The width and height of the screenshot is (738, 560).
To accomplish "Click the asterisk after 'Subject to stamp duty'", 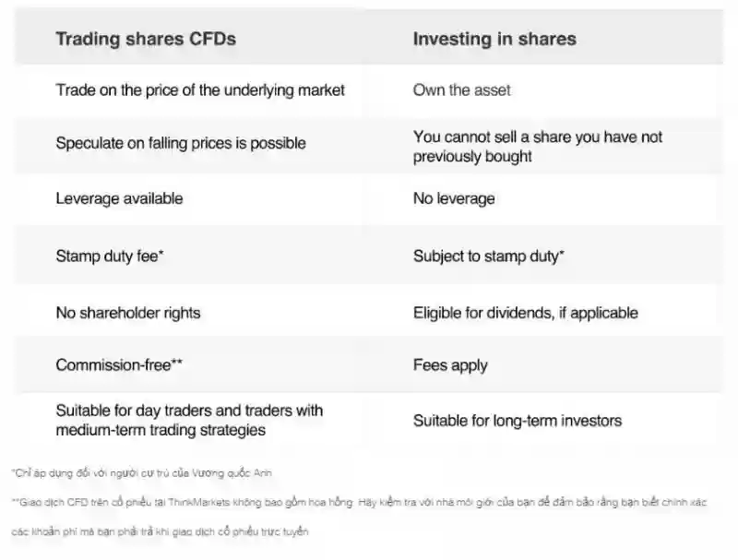I will [562, 253].
